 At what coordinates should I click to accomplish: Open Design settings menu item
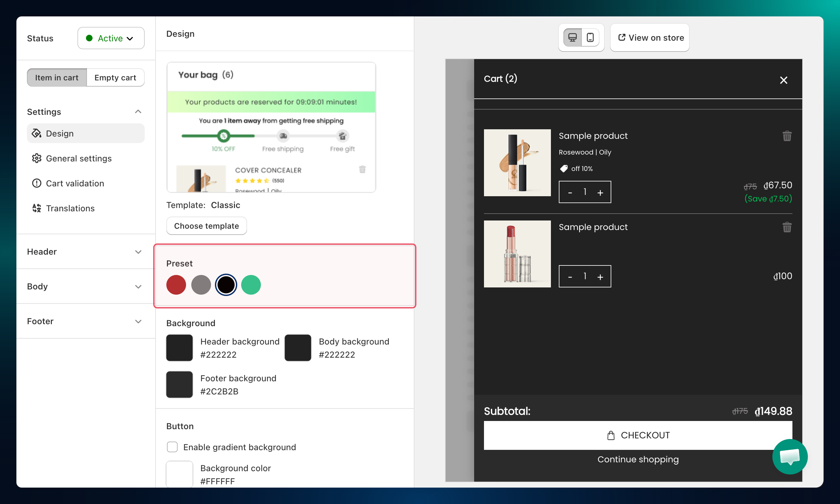(x=86, y=133)
